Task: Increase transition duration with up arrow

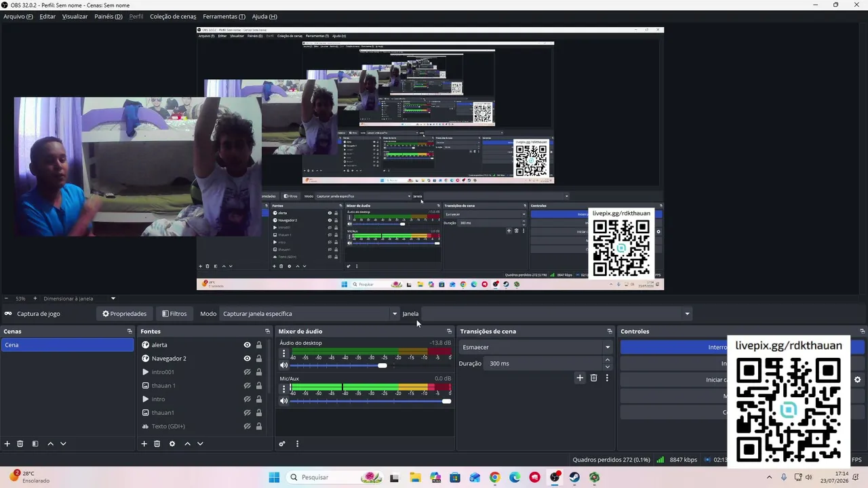Action: click(607, 360)
